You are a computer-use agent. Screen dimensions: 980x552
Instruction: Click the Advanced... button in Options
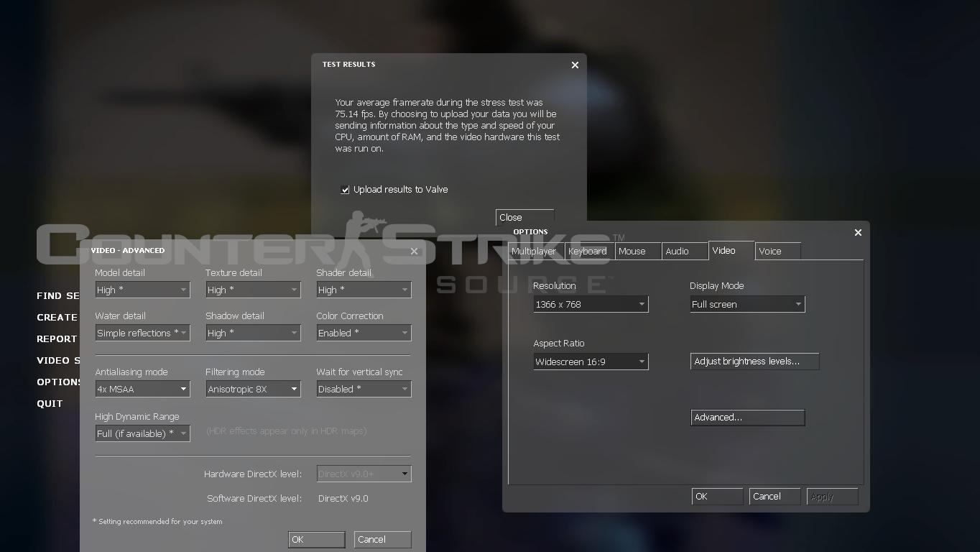click(747, 418)
